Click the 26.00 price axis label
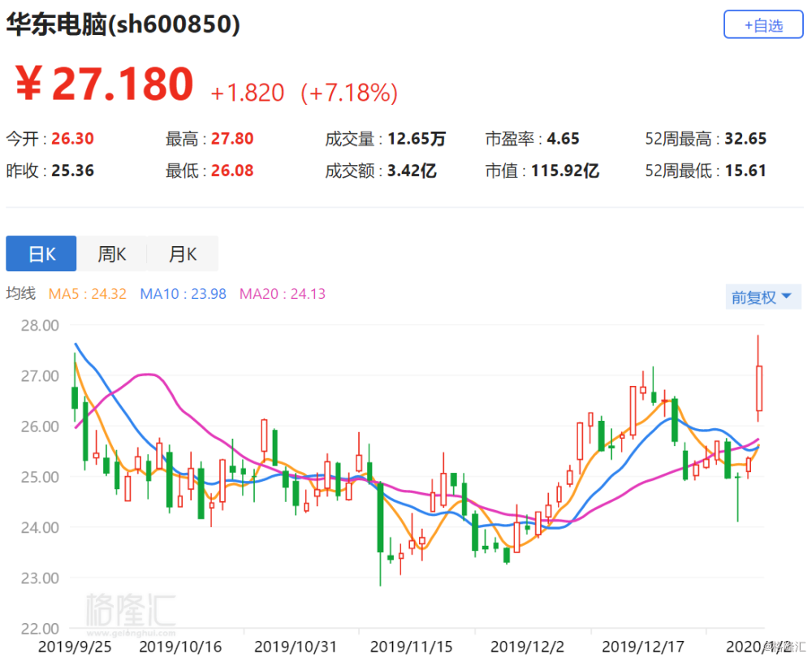 coord(40,426)
